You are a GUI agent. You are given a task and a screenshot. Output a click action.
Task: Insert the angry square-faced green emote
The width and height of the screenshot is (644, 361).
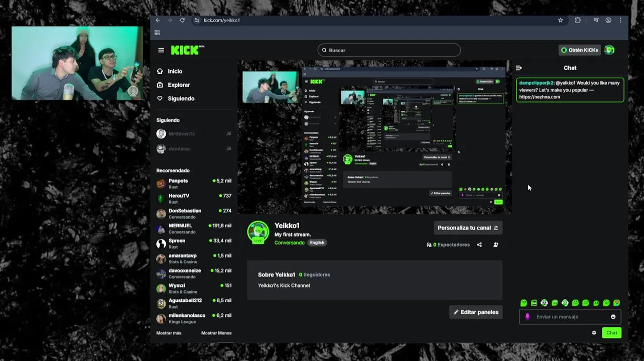[534, 303]
